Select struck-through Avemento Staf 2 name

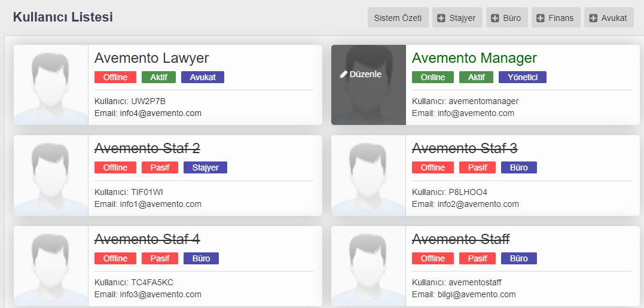(x=147, y=148)
